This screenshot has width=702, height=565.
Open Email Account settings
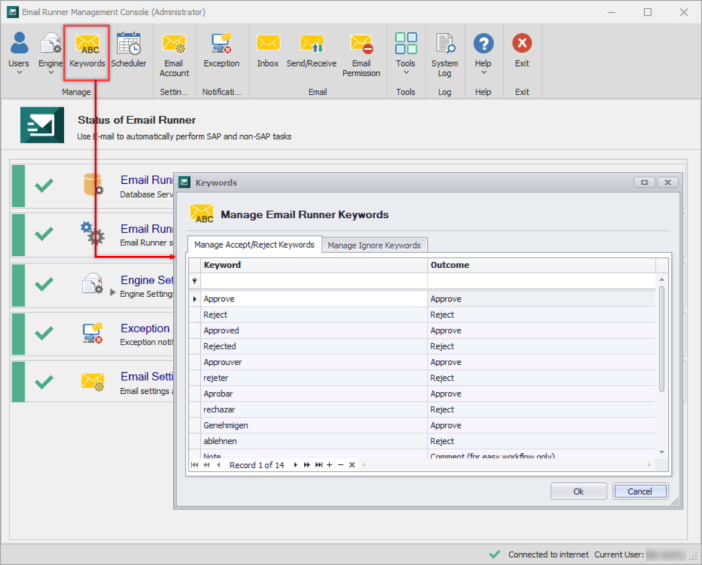click(174, 55)
